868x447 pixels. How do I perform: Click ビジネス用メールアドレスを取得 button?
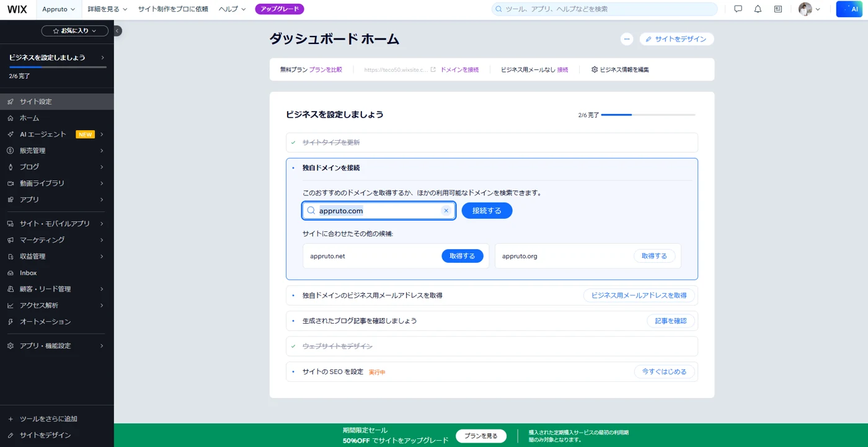639,296
